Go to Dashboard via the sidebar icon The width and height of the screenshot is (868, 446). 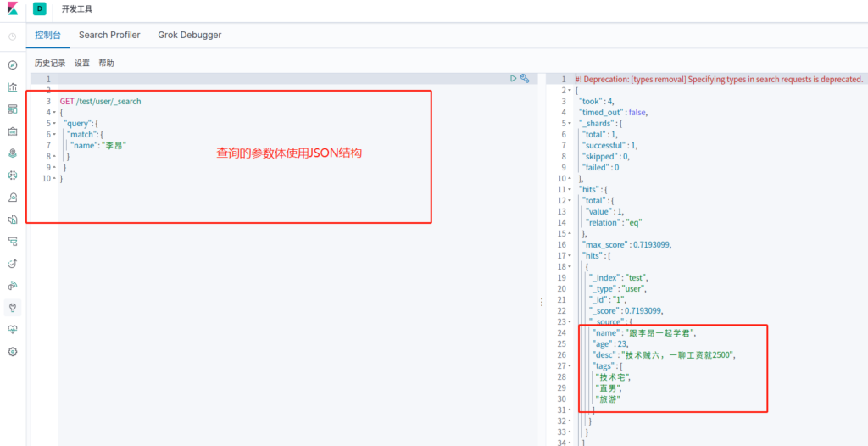pyautogui.click(x=13, y=109)
